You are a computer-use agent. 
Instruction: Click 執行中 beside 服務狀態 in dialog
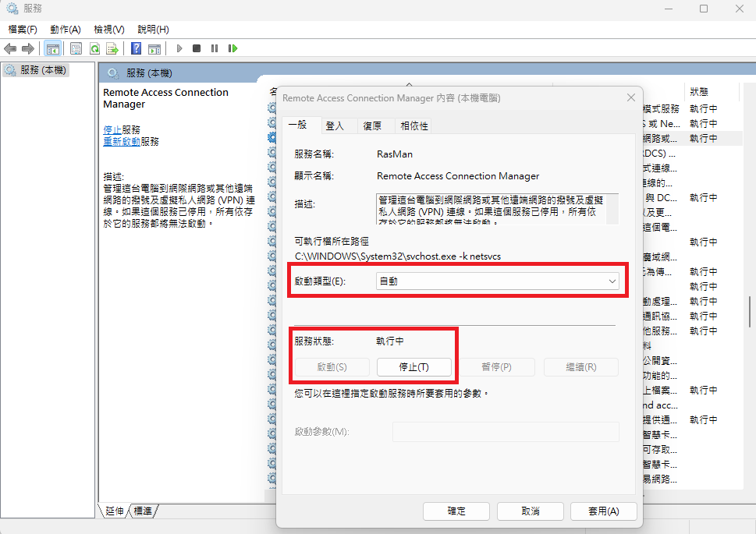point(389,341)
